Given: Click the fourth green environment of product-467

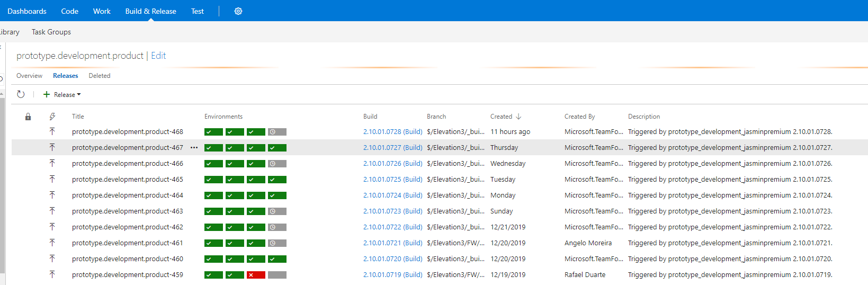Looking at the screenshot, I should pyautogui.click(x=277, y=148).
